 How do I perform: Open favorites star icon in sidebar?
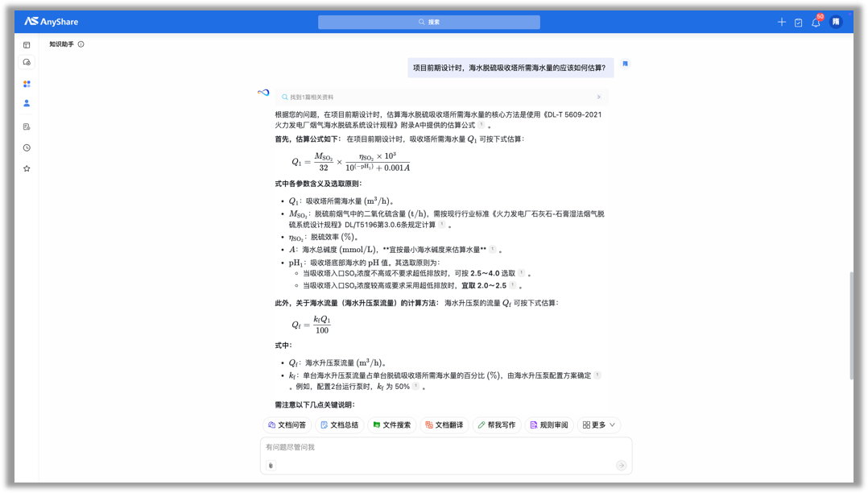[x=27, y=168]
